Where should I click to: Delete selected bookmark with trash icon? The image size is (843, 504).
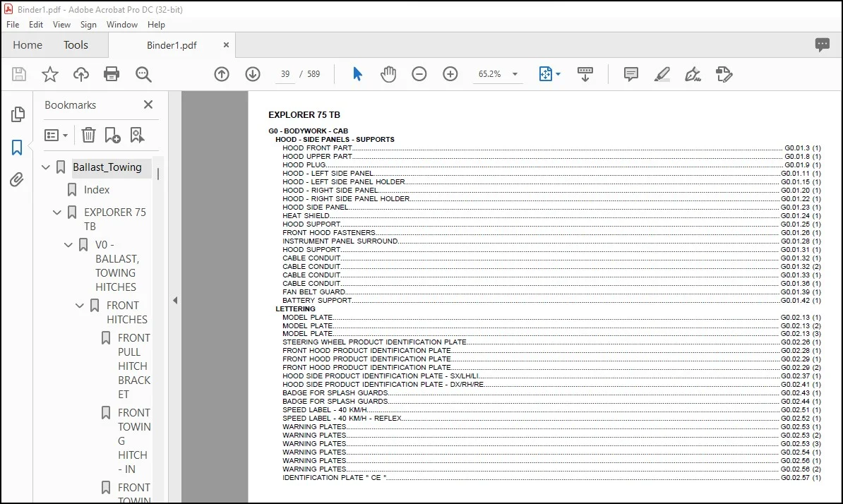tap(88, 135)
